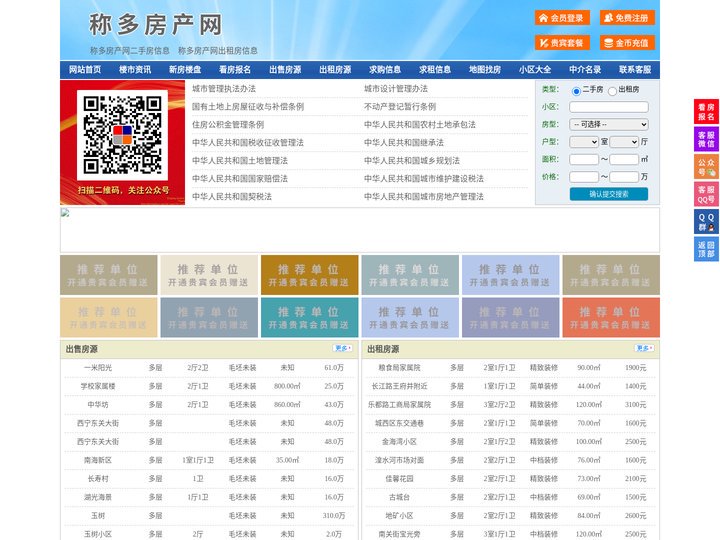Open the 中华人民共和国土地管理法 link
This screenshot has width=720, height=540.
click(240, 160)
